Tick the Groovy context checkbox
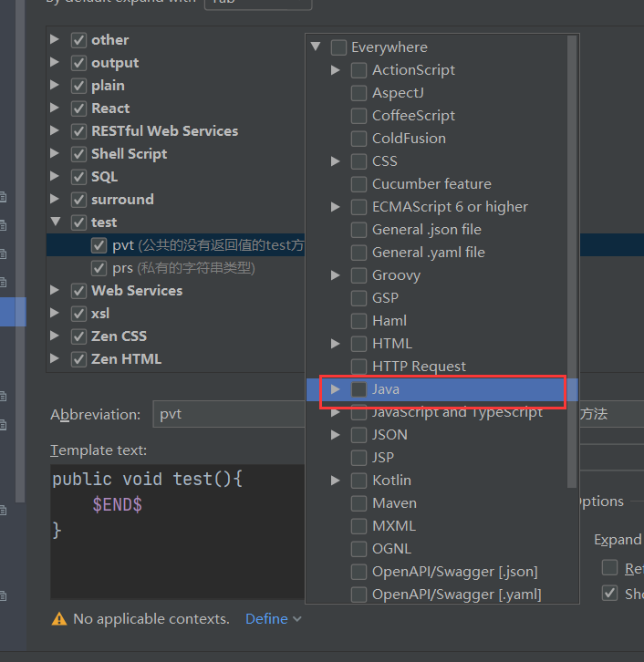 point(359,275)
